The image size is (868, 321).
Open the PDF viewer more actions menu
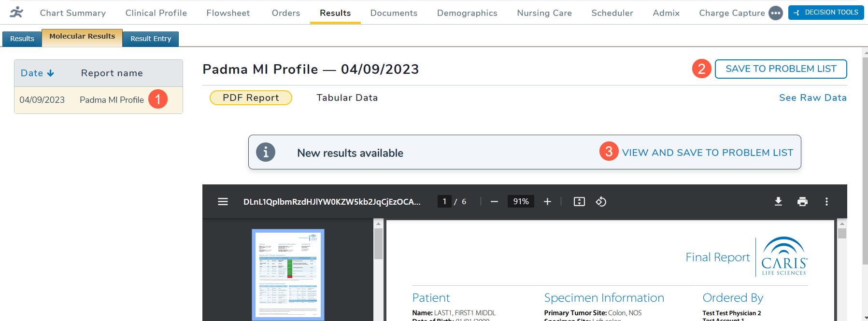(826, 202)
